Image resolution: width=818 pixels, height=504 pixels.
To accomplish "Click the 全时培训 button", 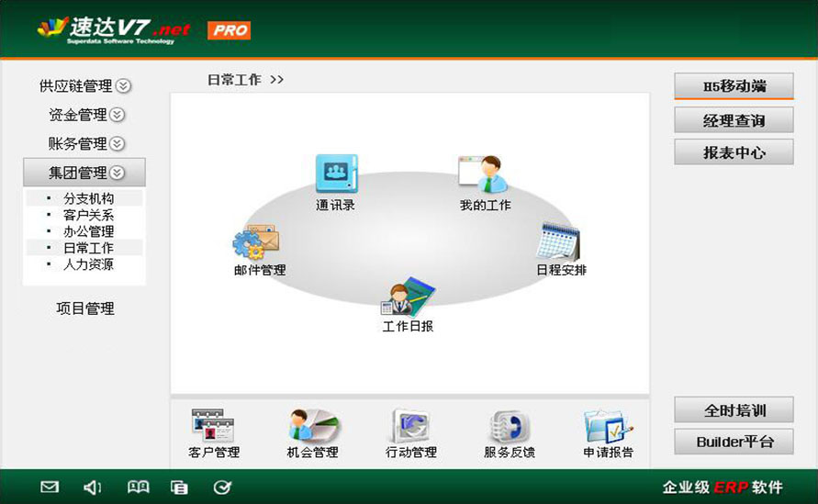I will click(x=734, y=410).
